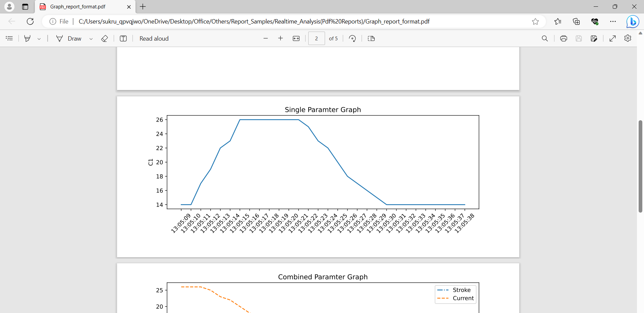This screenshot has height=313, width=644.
Task: Open the browser More options menu
Action: coord(613,21)
